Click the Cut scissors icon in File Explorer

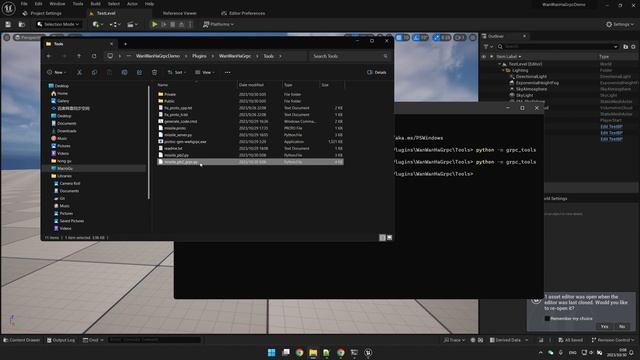(80, 72)
